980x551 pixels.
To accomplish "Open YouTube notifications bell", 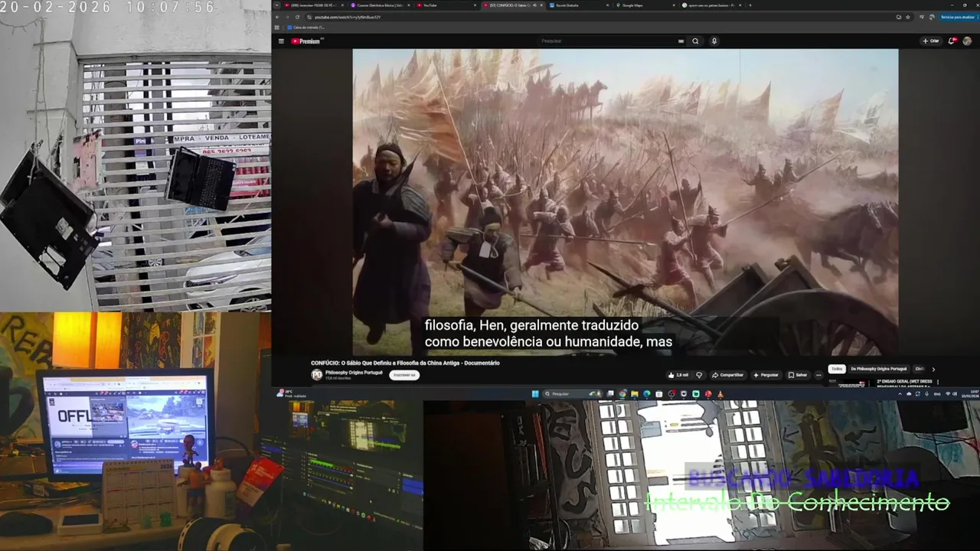I will 952,41.
